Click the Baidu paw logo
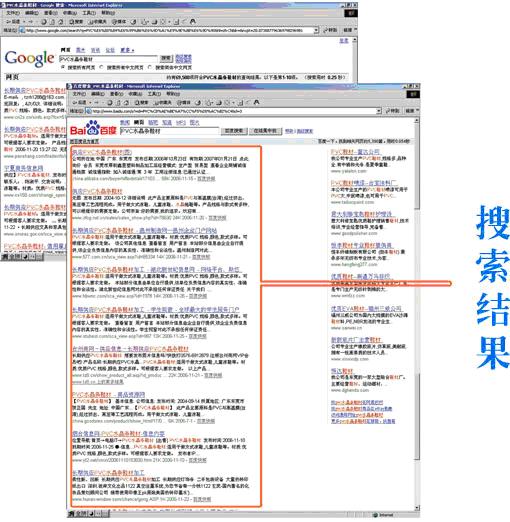The image size is (510, 522). [x=93, y=128]
